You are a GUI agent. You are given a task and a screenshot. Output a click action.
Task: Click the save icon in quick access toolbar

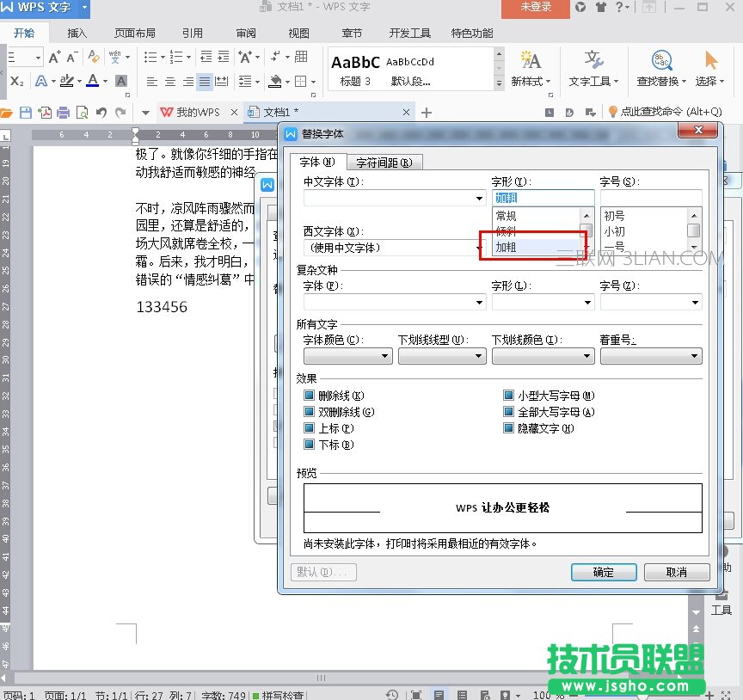click(x=26, y=113)
